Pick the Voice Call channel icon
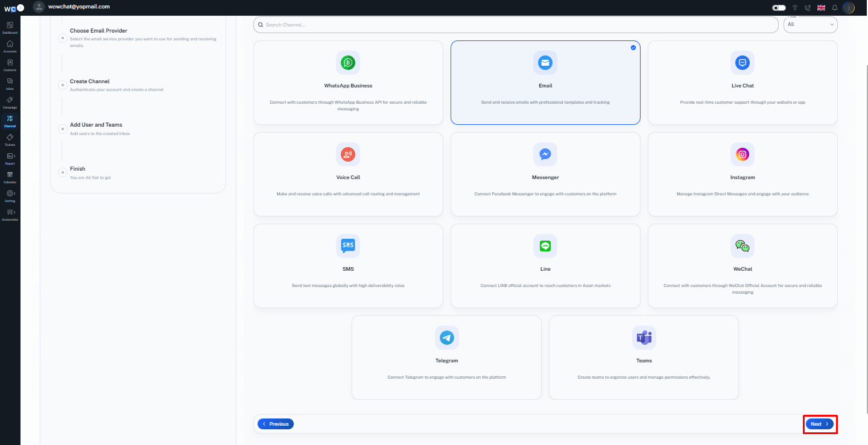 348,154
